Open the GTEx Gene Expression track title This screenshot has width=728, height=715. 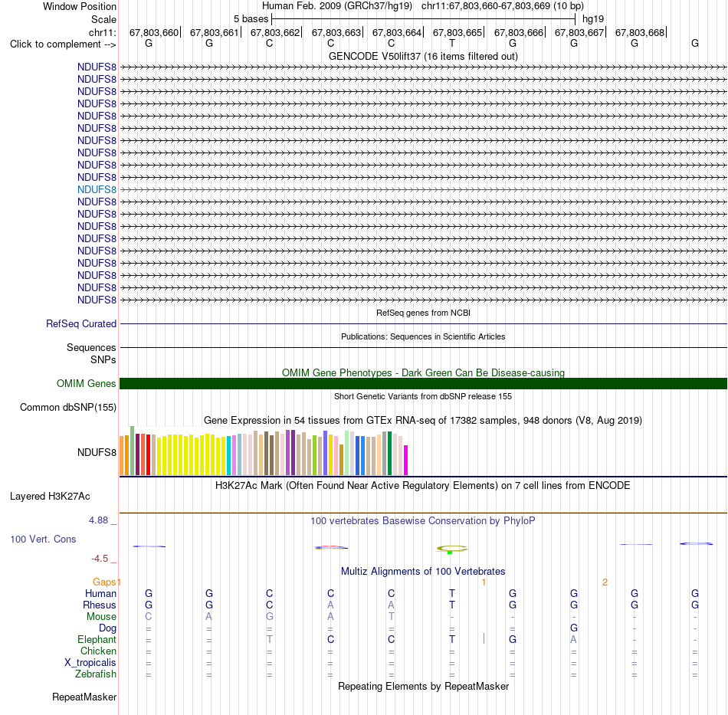[423, 420]
